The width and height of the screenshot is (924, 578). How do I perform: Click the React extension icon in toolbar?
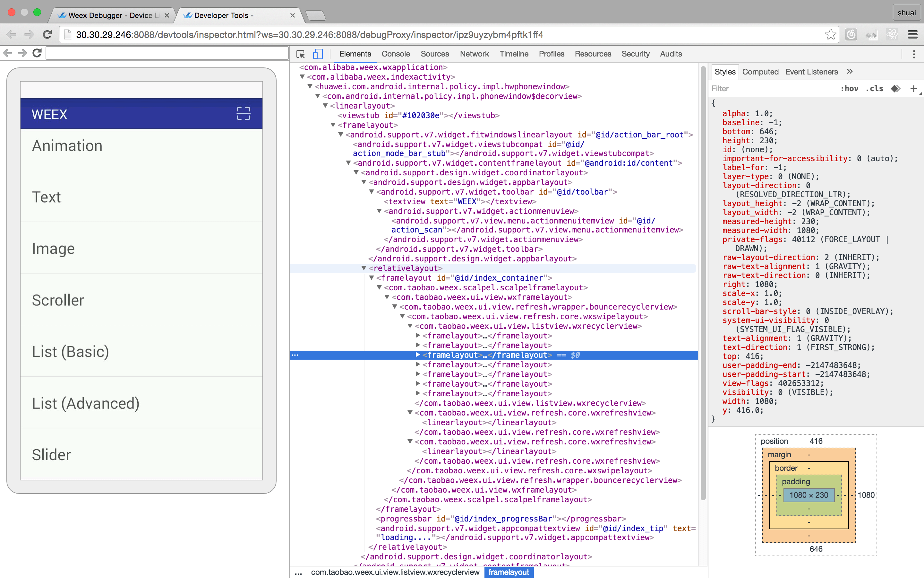tap(892, 35)
